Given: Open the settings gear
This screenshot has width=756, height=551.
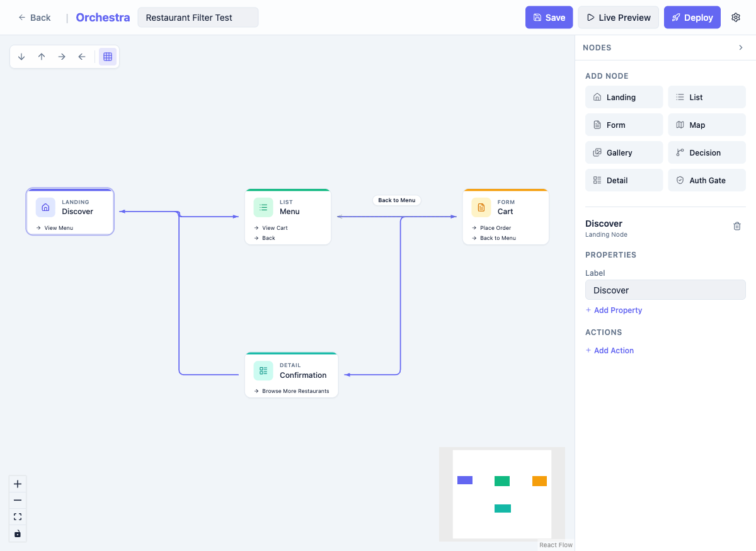Looking at the screenshot, I should [736, 17].
